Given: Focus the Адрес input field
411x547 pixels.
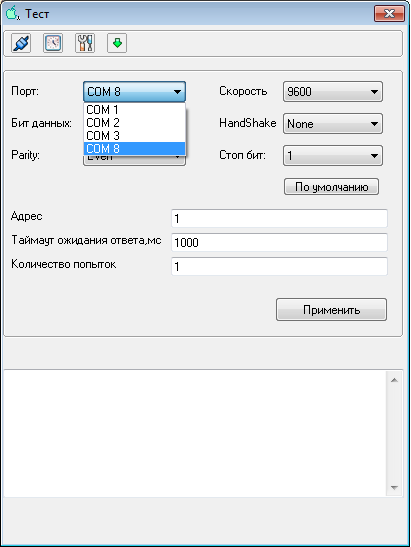Looking at the screenshot, I should point(279,218).
